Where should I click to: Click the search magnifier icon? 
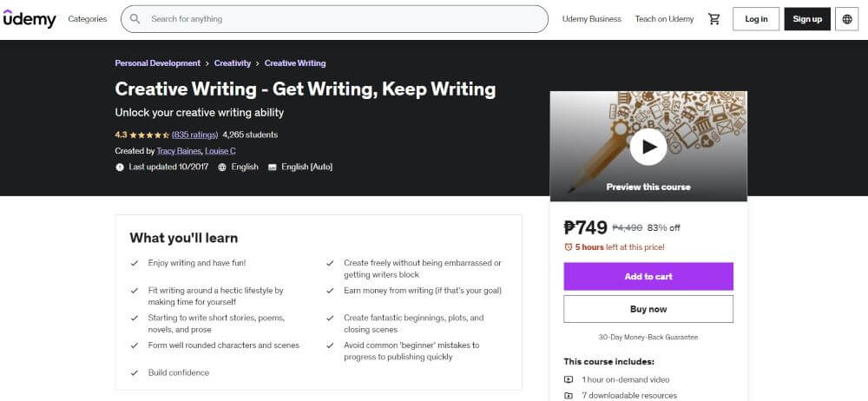[x=135, y=18]
